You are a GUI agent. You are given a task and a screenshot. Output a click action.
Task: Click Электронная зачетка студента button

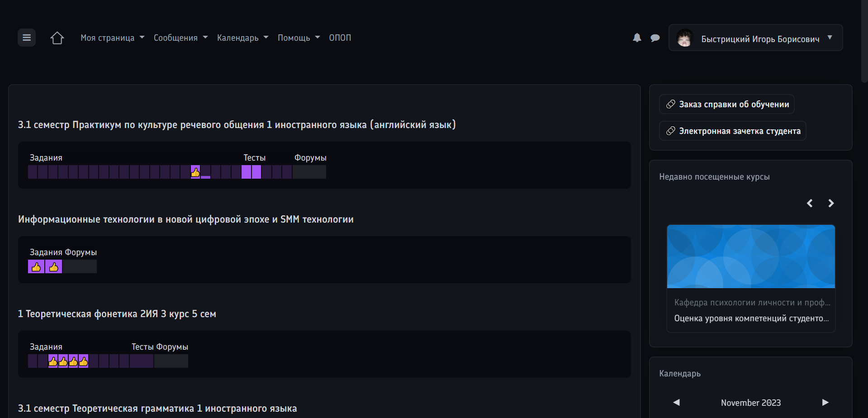733,131
